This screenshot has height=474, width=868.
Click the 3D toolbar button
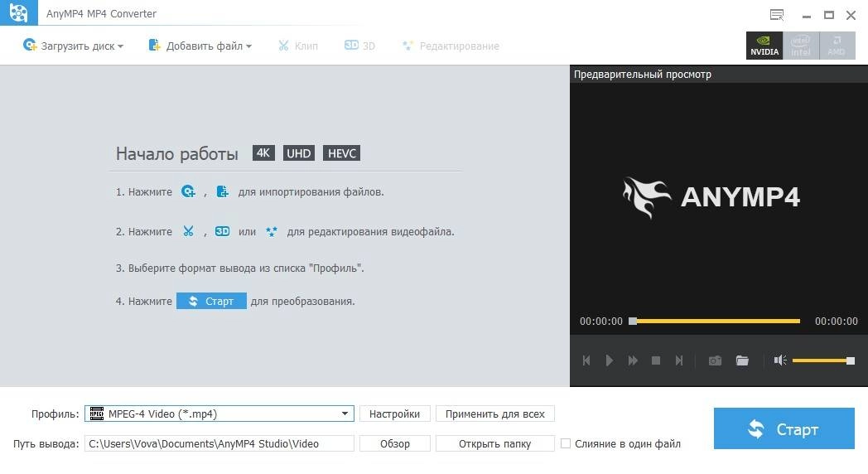click(359, 46)
